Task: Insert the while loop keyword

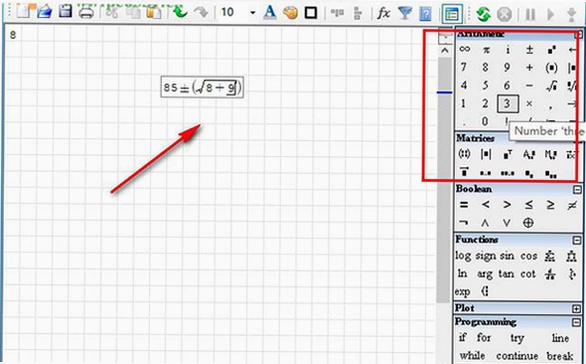Action: click(x=472, y=355)
